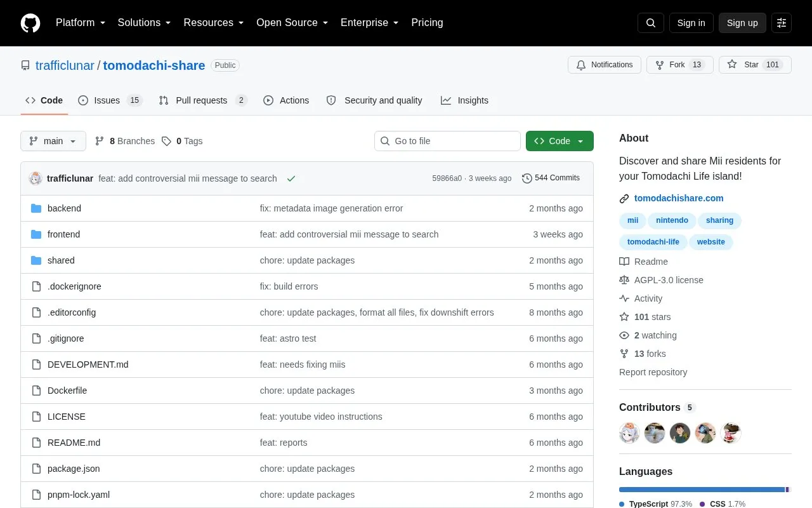The image size is (812, 508).
Task: Open the tomodachishare.com website link
Action: click(679, 198)
